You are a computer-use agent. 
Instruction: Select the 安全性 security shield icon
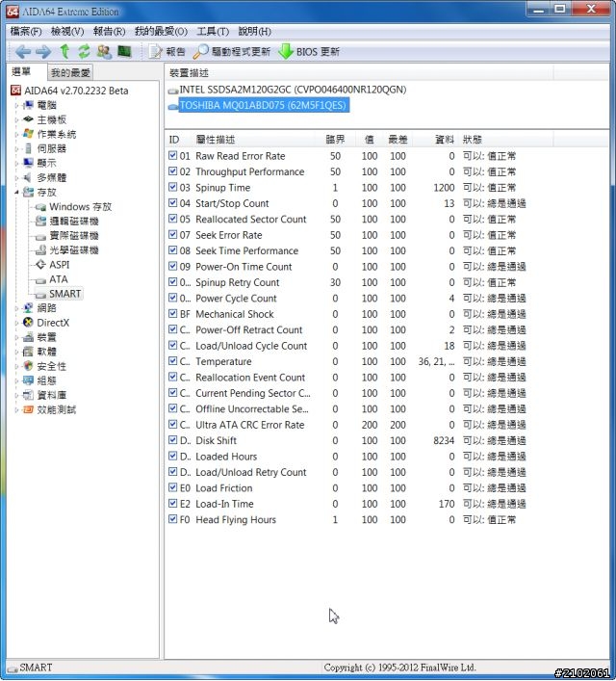pyautogui.click(x=28, y=366)
